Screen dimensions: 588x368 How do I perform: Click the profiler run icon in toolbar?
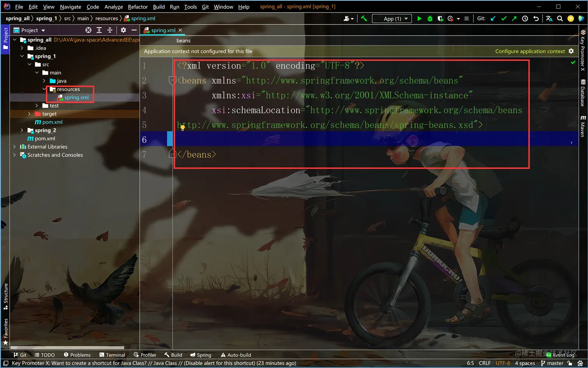click(450, 18)
